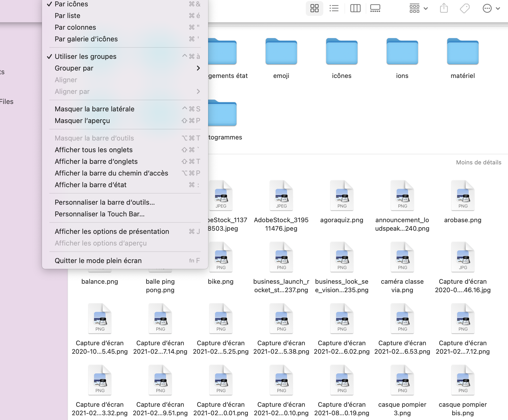Choose 'Par icônes' view option

125,4
